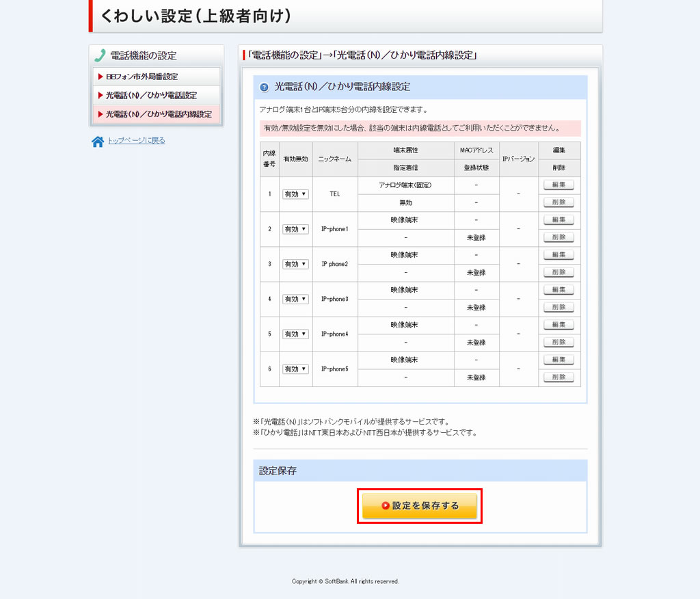Click the home icon beside top page link
Viewport: 700px width, 599px height.
[x=98, y=142]
